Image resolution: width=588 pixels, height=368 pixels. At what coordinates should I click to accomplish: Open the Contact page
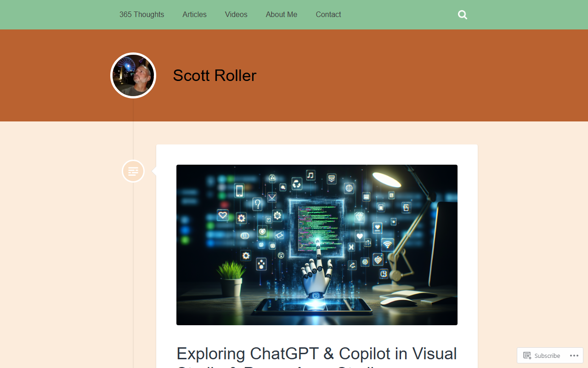pyautogui.click(x=328, y=15)
